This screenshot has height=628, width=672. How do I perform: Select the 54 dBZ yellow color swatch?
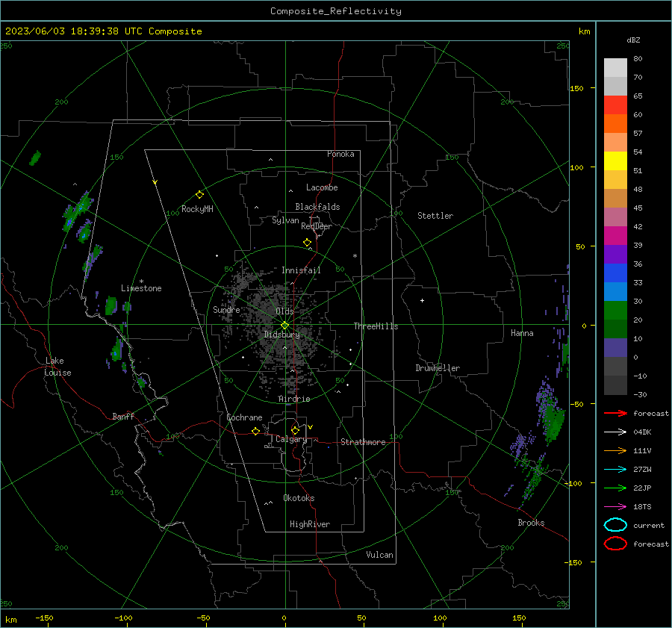[x=615, y=161]
